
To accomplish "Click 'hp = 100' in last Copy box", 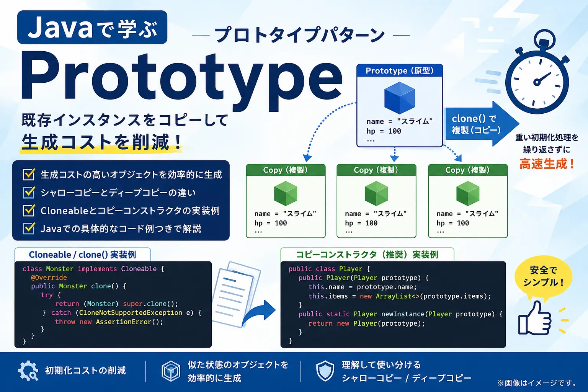I will (x=452, y=223).
